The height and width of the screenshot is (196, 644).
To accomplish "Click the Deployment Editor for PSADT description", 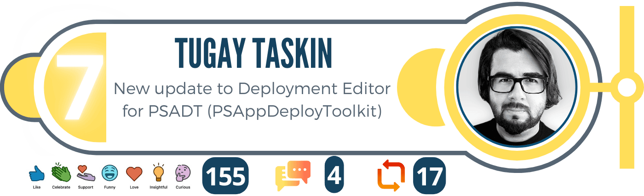I will click(x=252, y=99).
